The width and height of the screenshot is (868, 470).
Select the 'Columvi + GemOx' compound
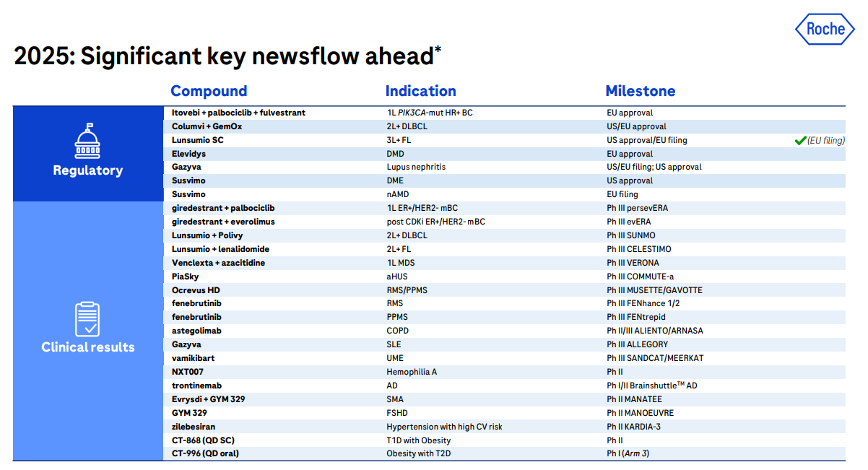pos(207,126)
